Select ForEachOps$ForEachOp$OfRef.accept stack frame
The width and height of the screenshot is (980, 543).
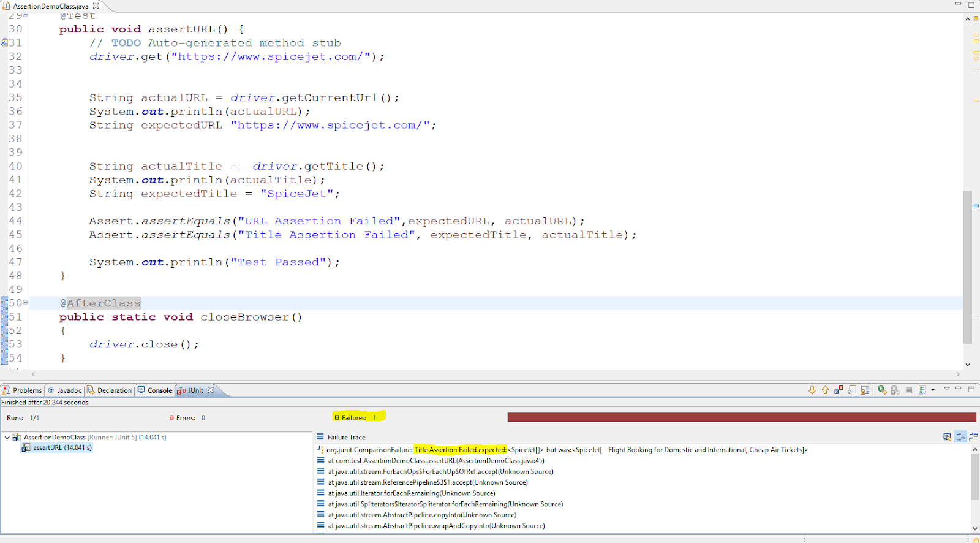(440, 472)
